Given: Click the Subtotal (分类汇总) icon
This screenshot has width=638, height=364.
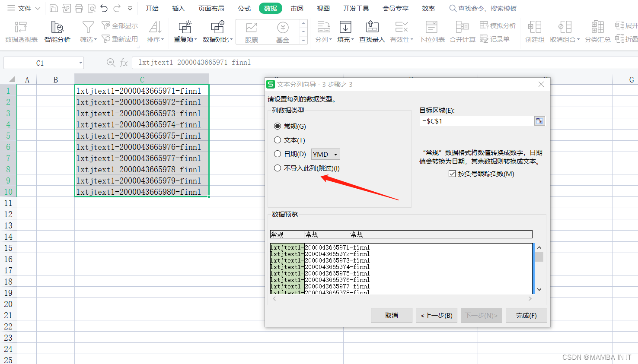Looking at the screenshot, I should (x=598, y=27).
